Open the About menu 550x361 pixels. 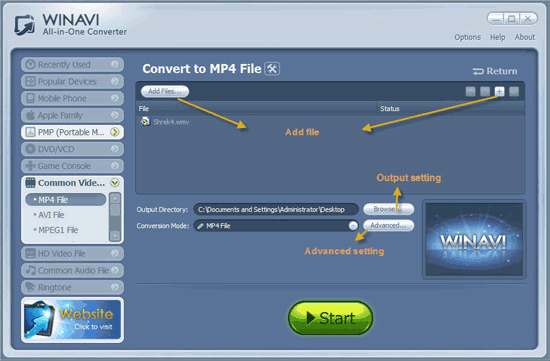[x=525, y=37]
